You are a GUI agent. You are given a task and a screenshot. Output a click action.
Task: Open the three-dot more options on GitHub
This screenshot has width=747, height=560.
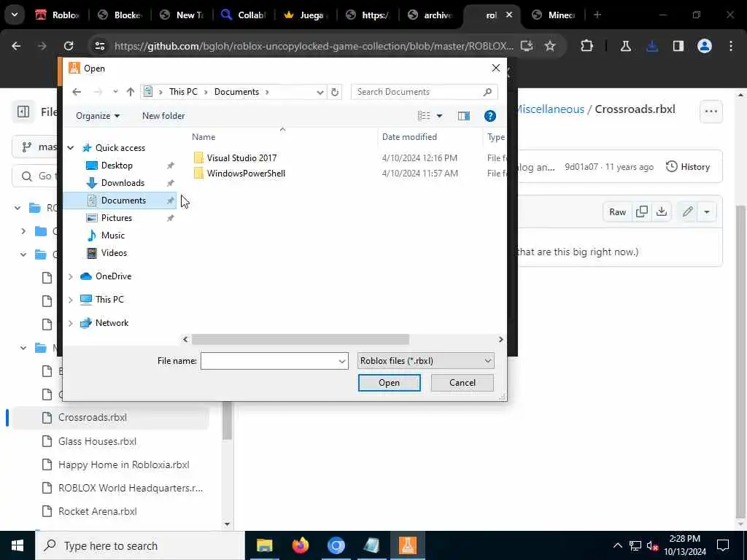coord(711,112)
